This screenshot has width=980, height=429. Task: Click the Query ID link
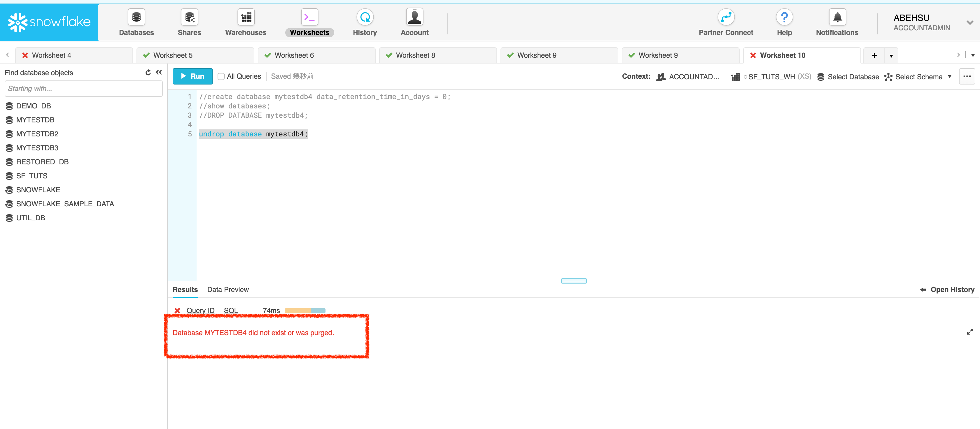(200, 310)
